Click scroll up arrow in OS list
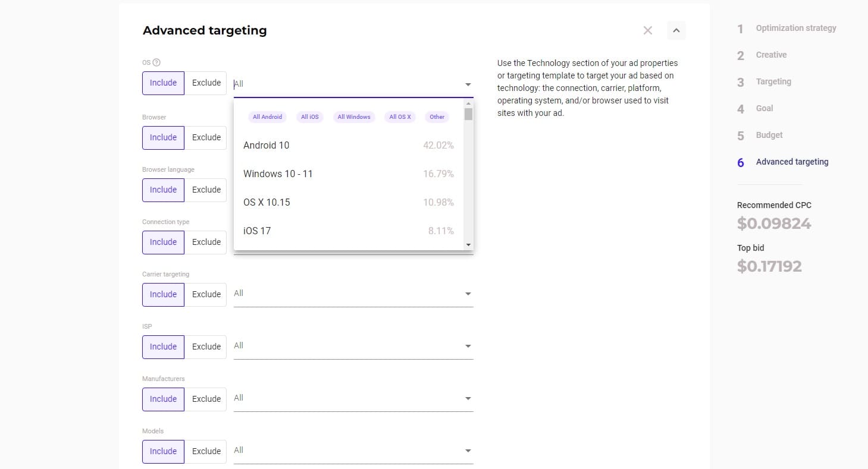The width and height of the screenshot is (868, 469). 468,103
